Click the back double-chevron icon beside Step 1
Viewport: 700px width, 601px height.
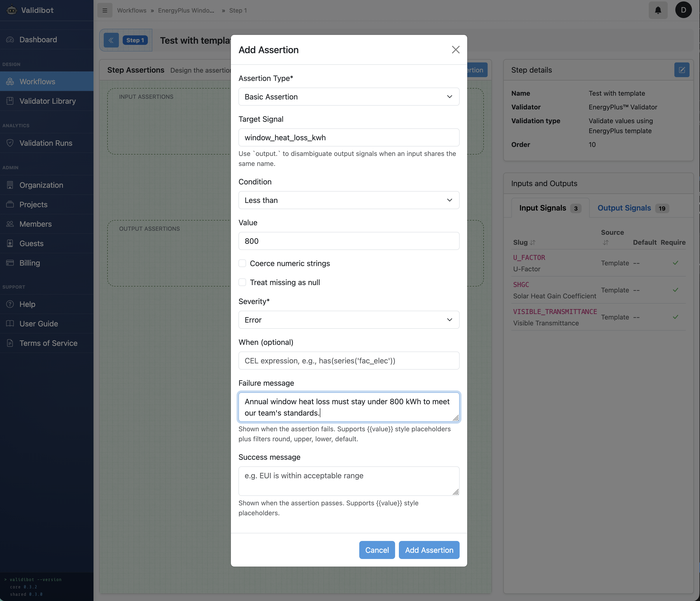[111, 40]
